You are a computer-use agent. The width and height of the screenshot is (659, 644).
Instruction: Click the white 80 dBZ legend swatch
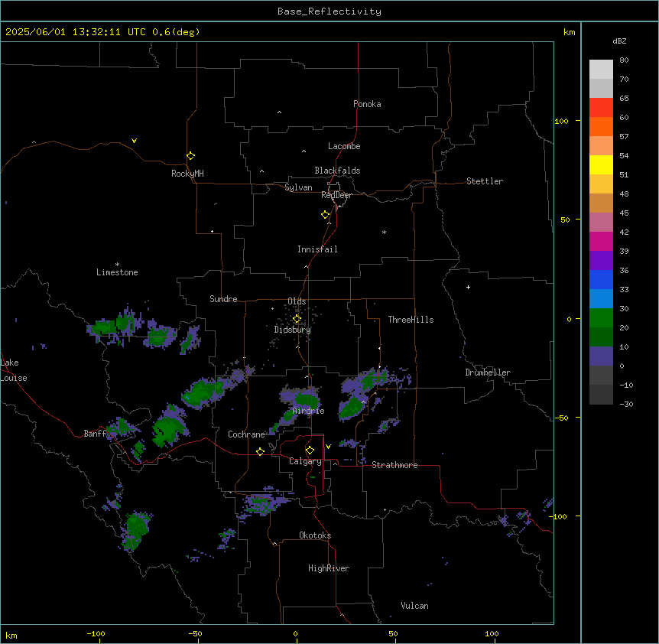click(x=601, y=70)
